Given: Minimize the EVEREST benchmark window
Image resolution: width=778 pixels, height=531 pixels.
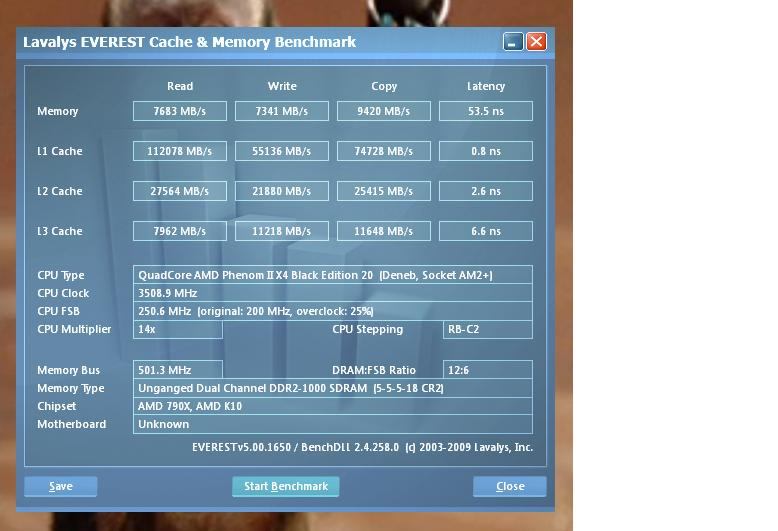Looking at the screenshot, I should tap(513, 42).
